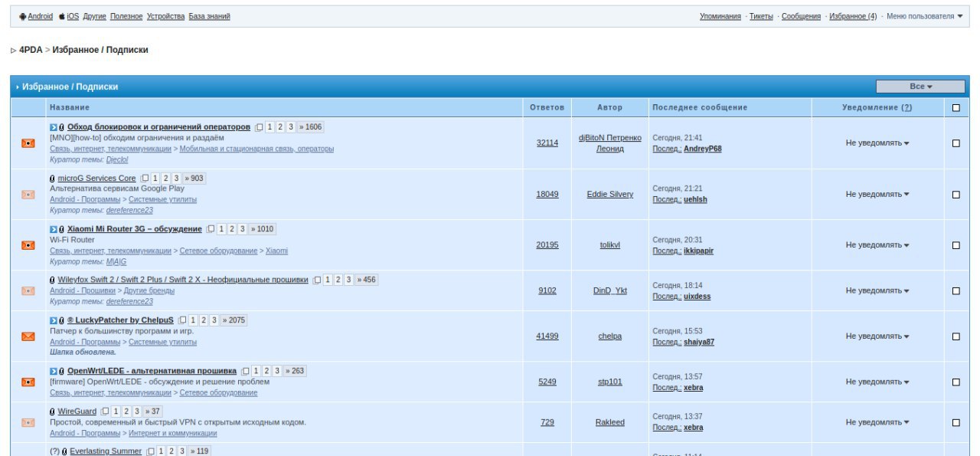Click the Apple logo icon beside iOS
This screenshot has height=456, width=980.
tap(61, 16)
